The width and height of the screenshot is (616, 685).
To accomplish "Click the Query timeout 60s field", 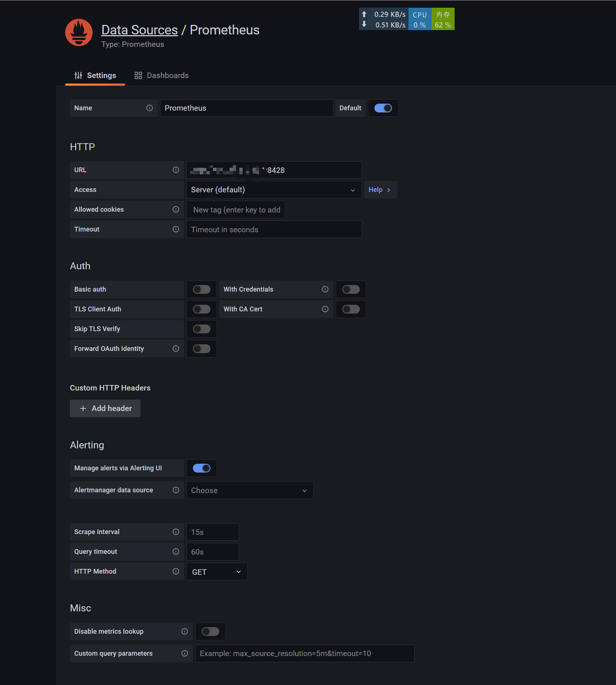I will tap(213, 552).
